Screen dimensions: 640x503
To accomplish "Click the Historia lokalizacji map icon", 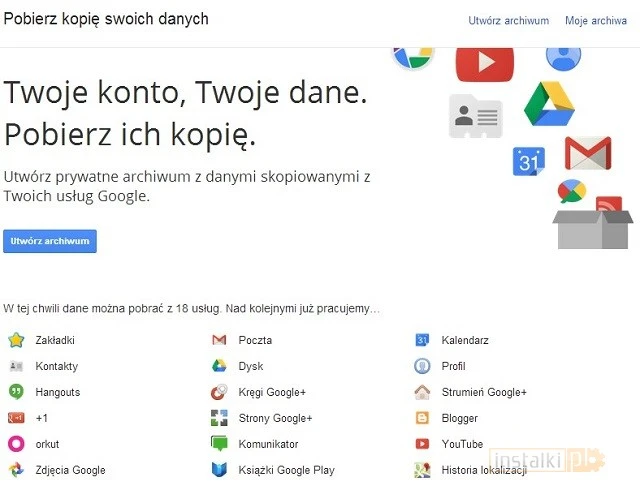I will click(422, 470).
